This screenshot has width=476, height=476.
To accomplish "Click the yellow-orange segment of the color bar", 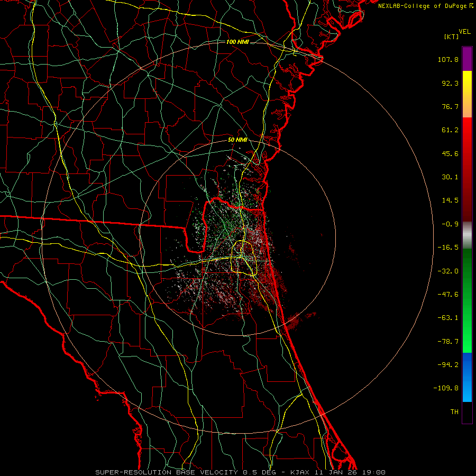I will 467,94.
